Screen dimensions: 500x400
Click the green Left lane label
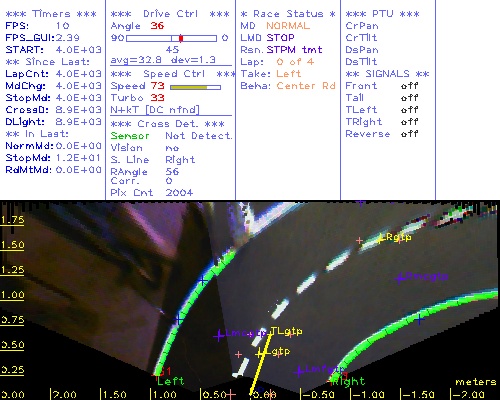(x=171, y=381)
